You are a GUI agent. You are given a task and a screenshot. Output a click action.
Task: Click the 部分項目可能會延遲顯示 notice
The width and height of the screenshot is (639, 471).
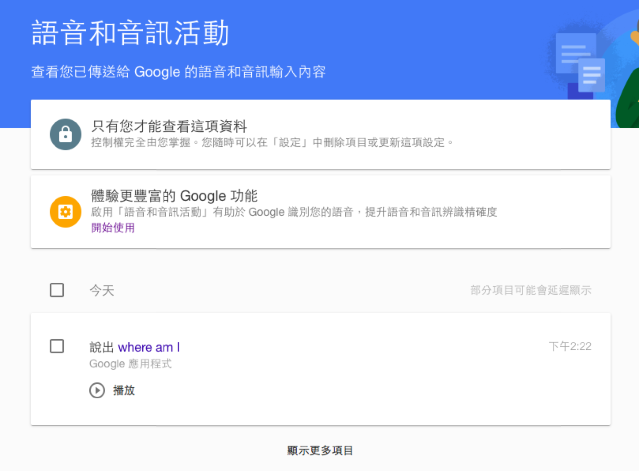pos(531,291)
